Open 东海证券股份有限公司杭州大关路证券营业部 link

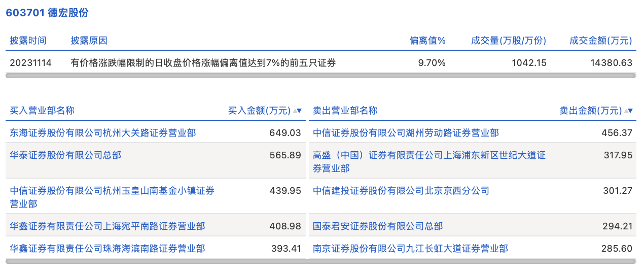coord(103,133)
